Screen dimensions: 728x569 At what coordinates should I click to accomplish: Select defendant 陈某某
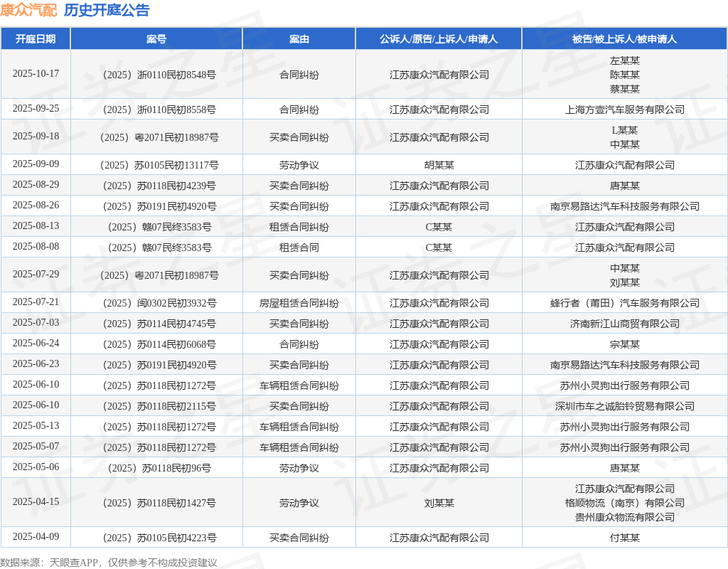[x=624, y=75]
